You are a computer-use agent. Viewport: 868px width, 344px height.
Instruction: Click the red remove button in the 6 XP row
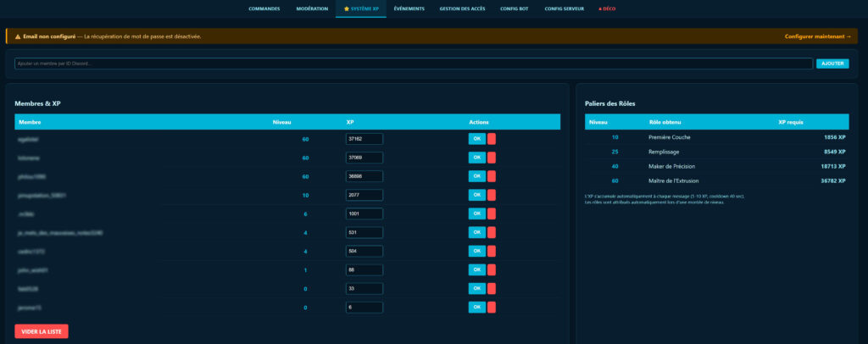point(492,307)
